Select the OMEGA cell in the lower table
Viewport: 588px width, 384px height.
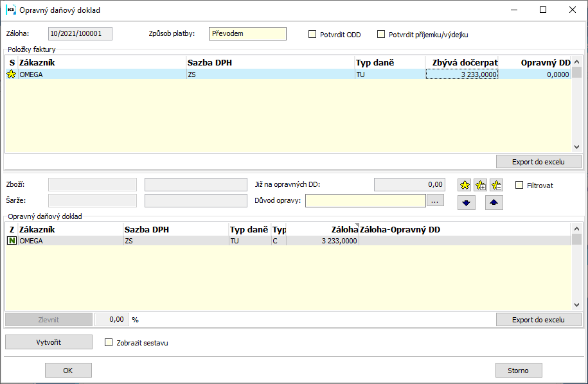71,241
